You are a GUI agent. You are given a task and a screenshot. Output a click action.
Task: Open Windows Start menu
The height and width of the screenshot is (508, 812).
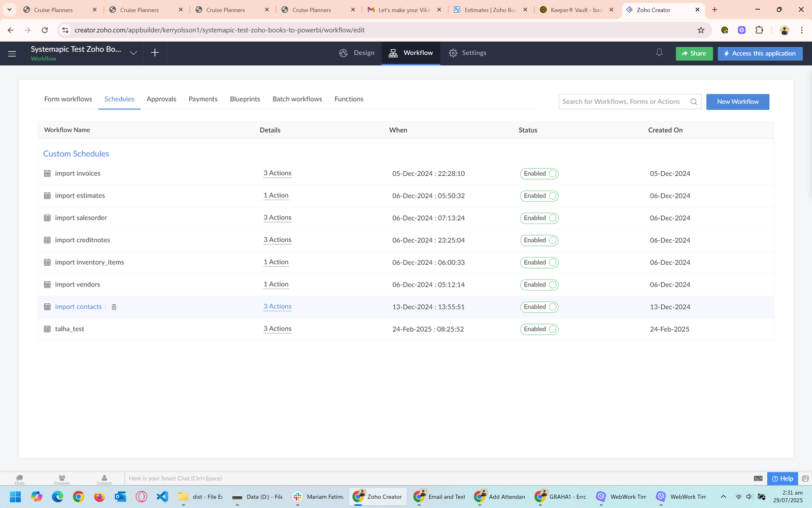click(15, 496)
